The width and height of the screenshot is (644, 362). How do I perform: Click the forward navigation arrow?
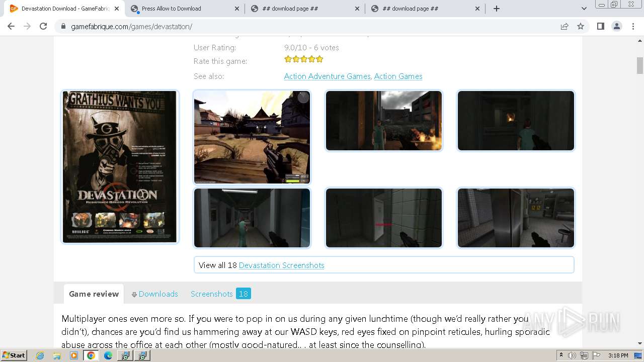(x=27, y=26)
